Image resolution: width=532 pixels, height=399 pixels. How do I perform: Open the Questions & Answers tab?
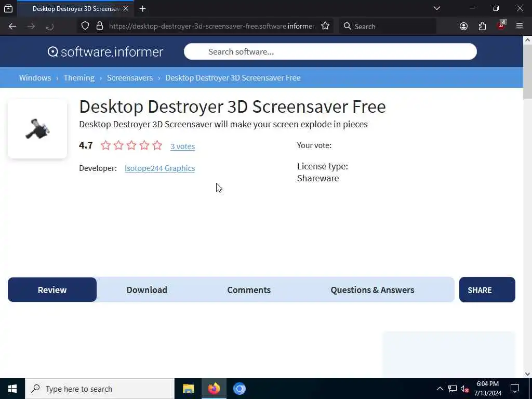coord(373,290)
